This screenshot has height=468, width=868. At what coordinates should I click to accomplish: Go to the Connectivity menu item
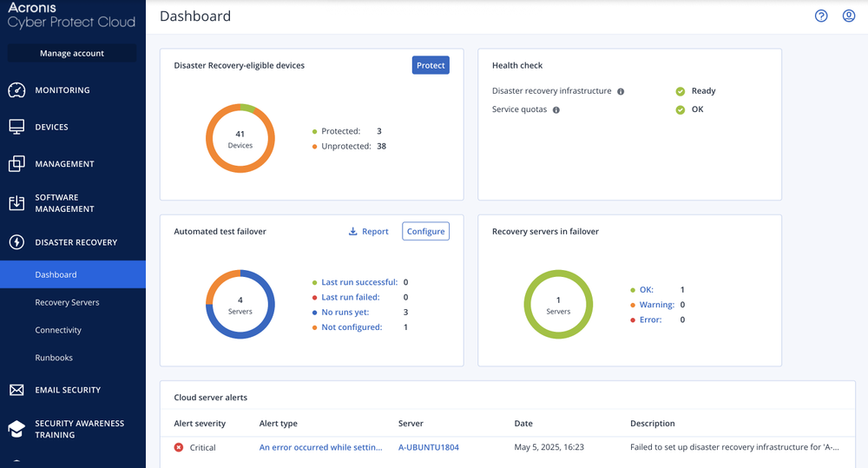tap(58, 330)
